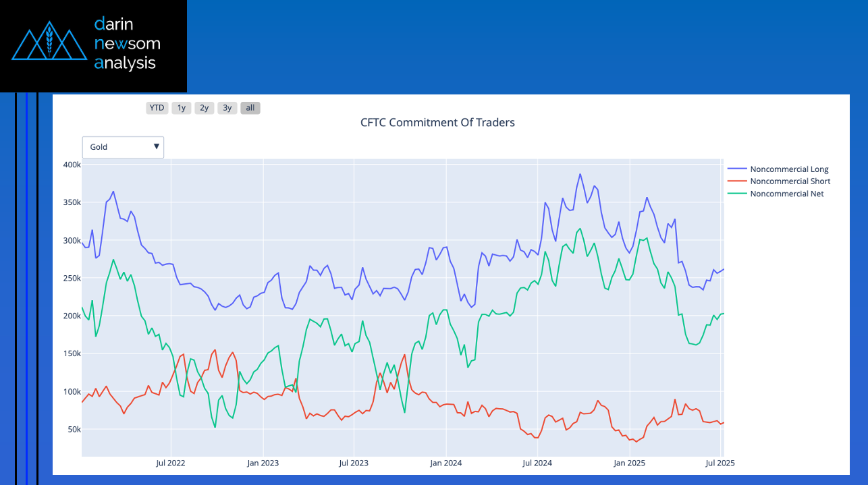Toggle the Noncommercial Long legend entry
The width and height of the screenshot is (868, 485).
(x=789, y=169)
